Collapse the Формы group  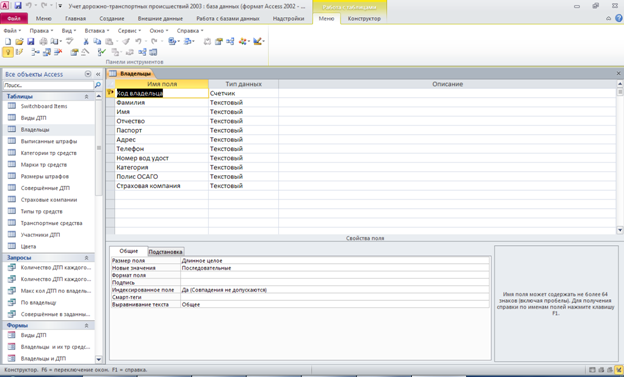(86, 326)
